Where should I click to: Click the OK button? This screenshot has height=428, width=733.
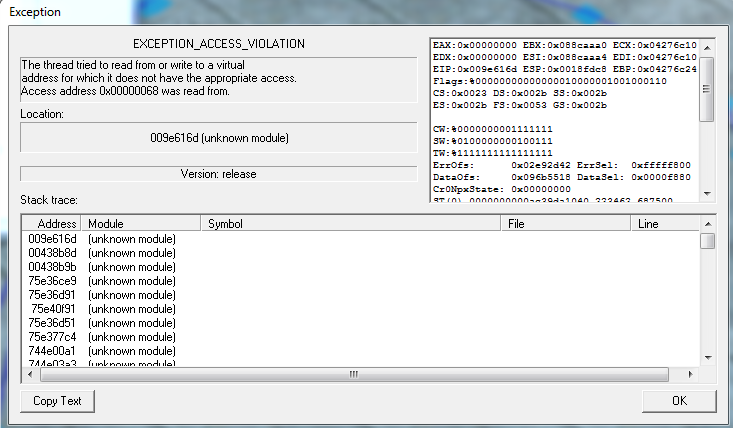point(679,401)
